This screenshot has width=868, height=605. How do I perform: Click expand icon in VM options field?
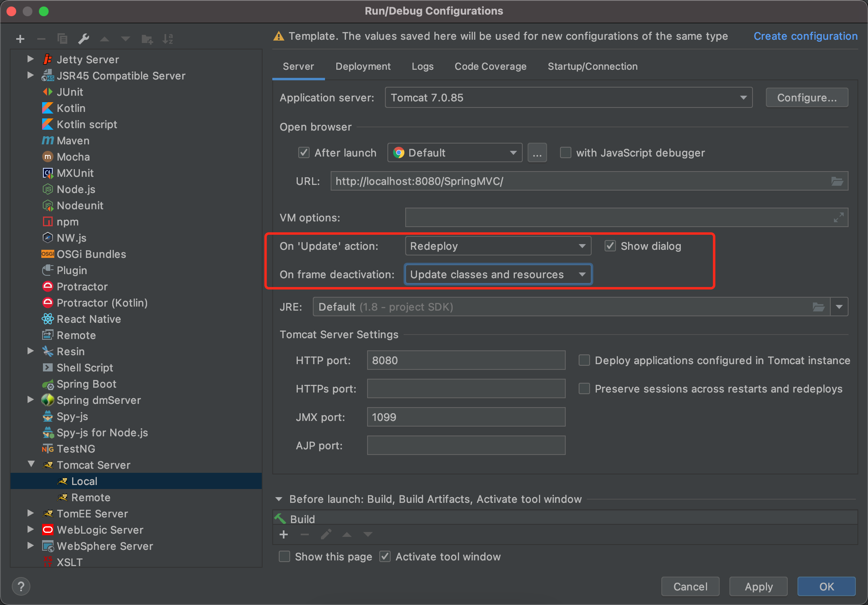click(838, 218)
